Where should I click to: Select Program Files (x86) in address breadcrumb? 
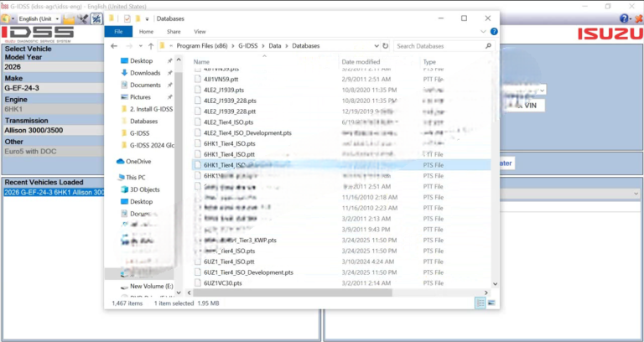pos(202,46)
